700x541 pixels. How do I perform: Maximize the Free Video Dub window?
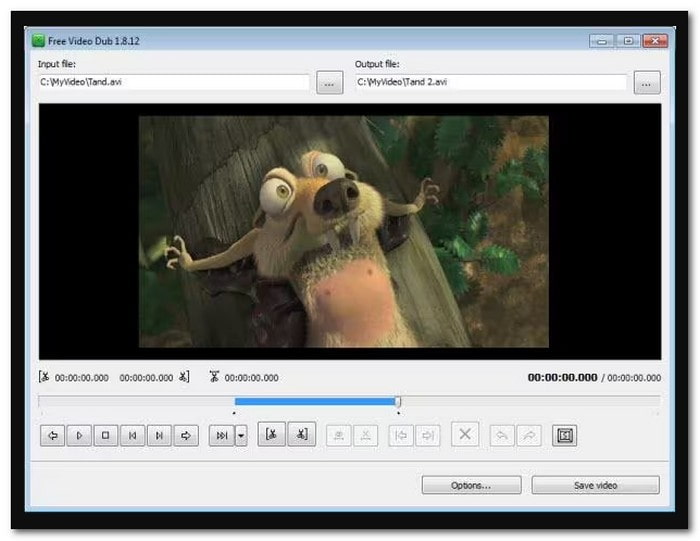pyautogui.click(x=628, y=41)
